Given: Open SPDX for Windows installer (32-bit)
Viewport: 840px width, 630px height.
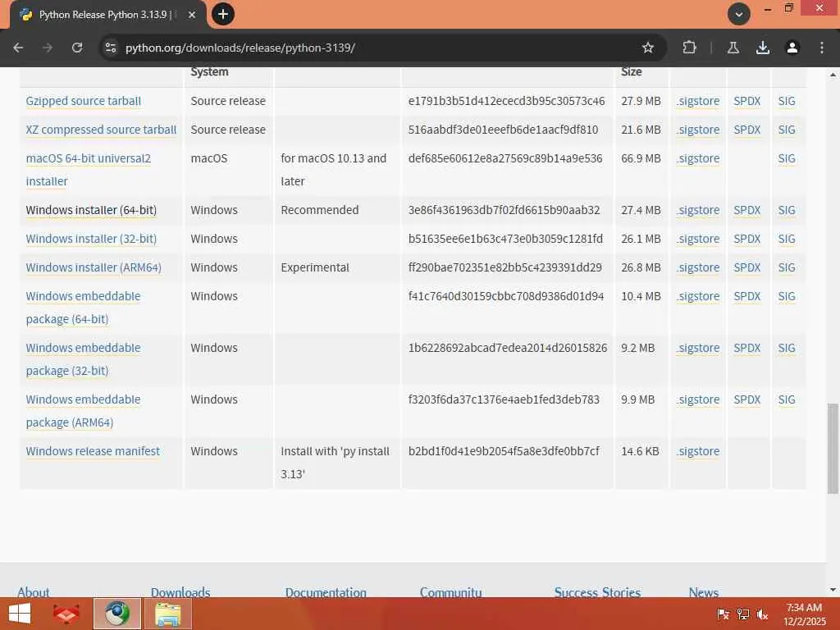Looking at the screenshot, I should tap(746, 239).
